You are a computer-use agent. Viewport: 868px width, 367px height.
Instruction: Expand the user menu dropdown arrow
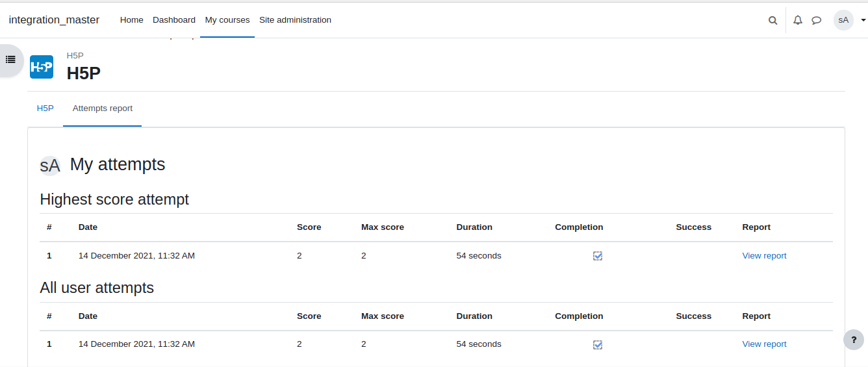(863, 20)
